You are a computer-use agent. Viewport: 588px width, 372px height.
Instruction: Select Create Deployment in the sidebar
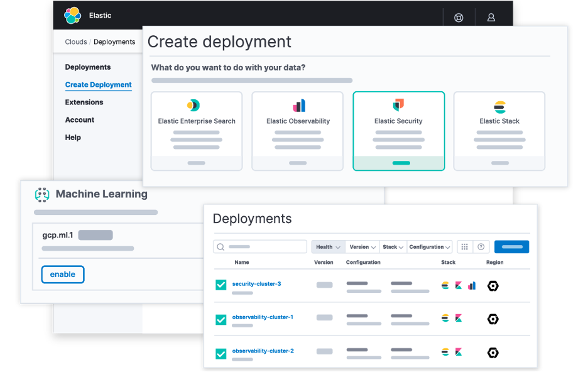pos(98,85)
